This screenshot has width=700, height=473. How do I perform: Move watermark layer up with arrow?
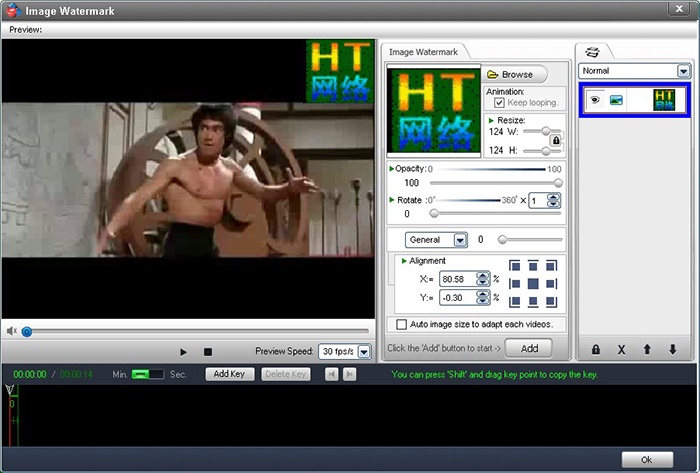(x=647, y=350)
